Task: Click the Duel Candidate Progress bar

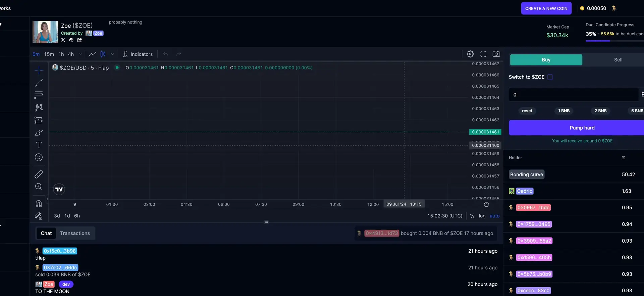Action: pyautogui.click(x=614, y=41)
